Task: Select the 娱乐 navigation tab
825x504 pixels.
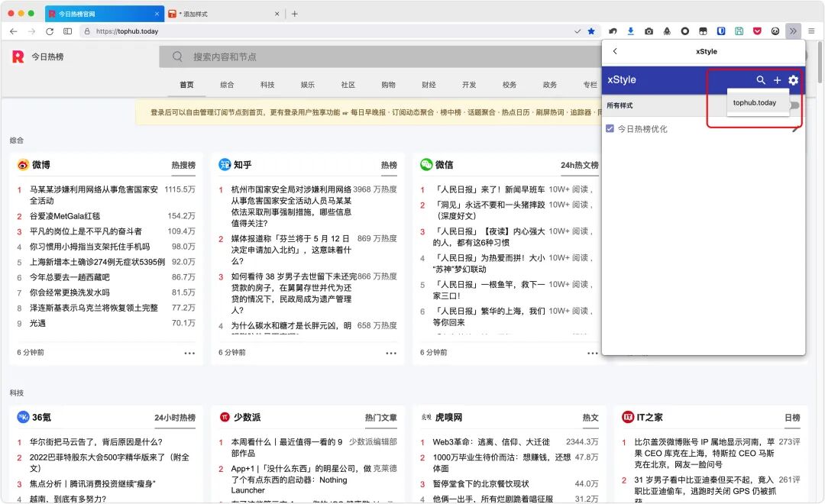Action: click(308, 85)
